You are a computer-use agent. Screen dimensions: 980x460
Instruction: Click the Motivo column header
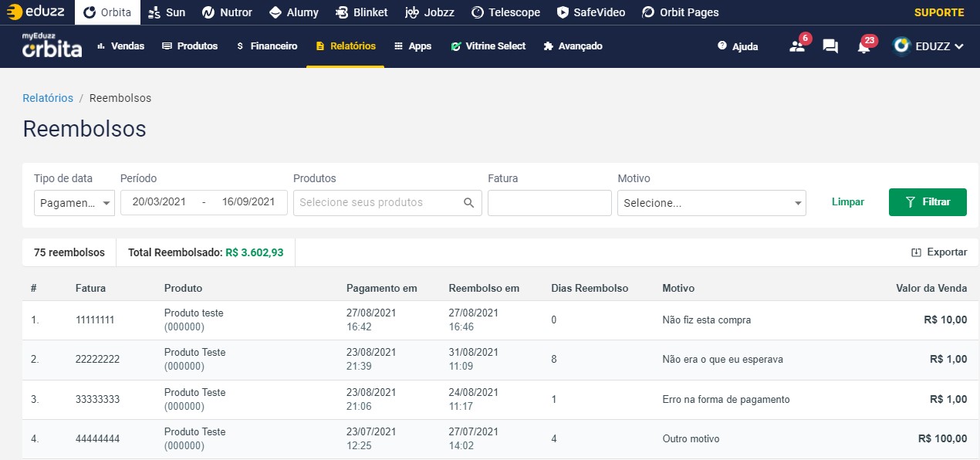click(x=678, y=288)
